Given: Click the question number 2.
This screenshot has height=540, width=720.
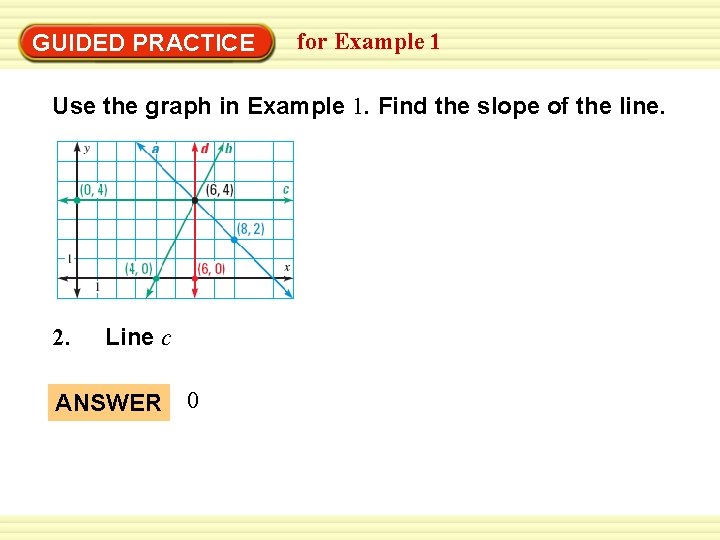Looking at the screenshot, I should tap(61, 338).
